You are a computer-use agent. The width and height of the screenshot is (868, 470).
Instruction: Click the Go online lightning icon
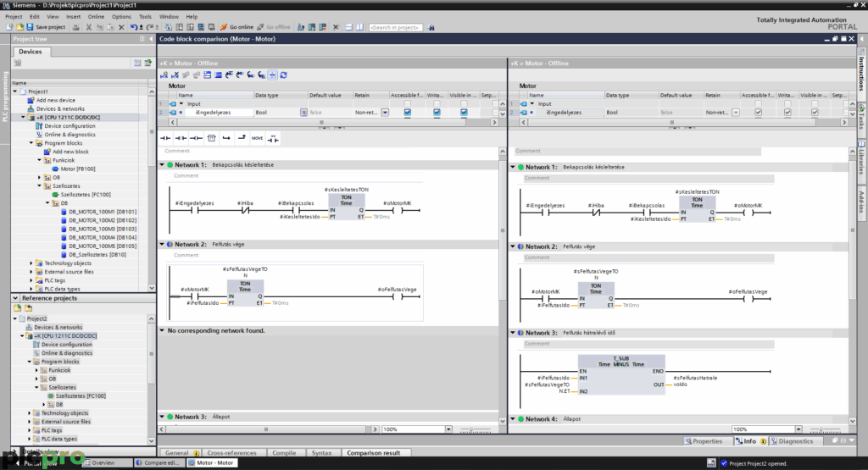[224, 27]
